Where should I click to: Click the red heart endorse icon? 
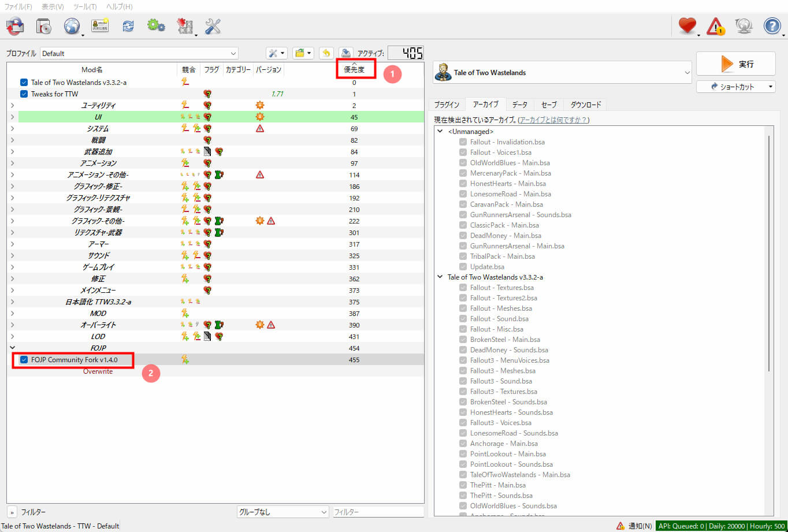[x=687, y=26]
